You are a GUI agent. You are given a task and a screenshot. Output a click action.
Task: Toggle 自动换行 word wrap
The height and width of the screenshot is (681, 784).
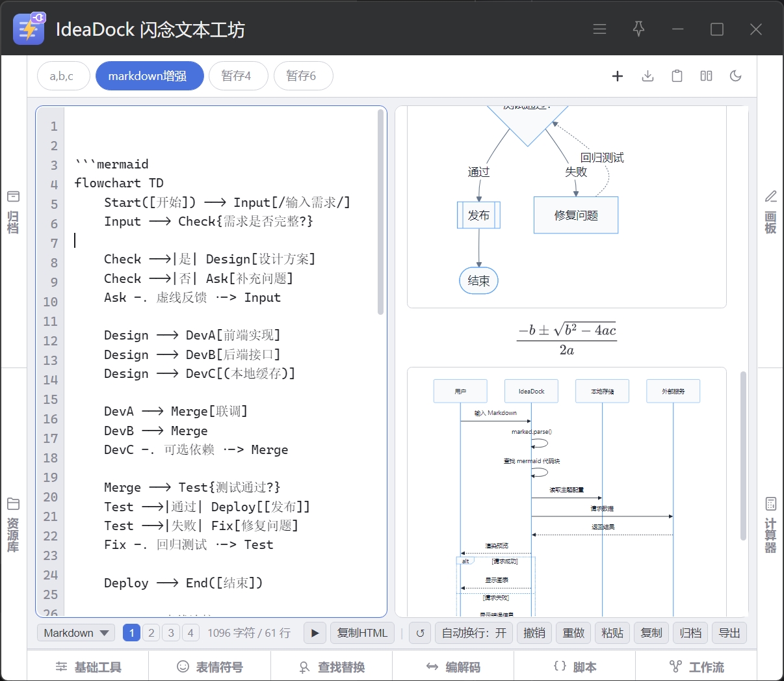[x=474, y=633]
